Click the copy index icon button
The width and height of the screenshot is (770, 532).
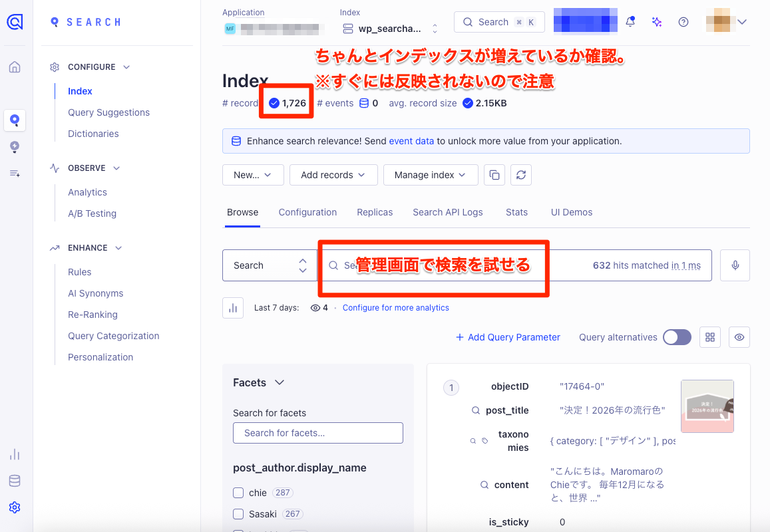click(494, 175)
